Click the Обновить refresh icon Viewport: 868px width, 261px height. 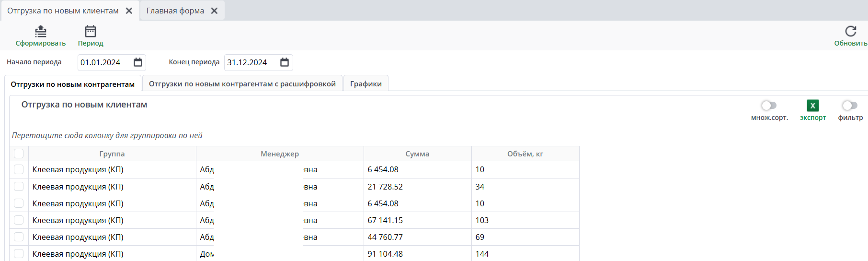click(x=850, y=32)
